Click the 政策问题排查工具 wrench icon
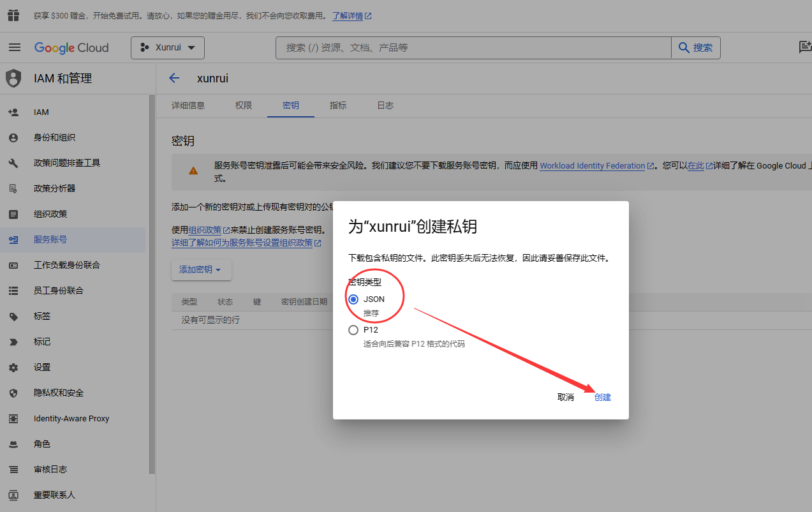812x512 pixels. (x=13, y=163)
